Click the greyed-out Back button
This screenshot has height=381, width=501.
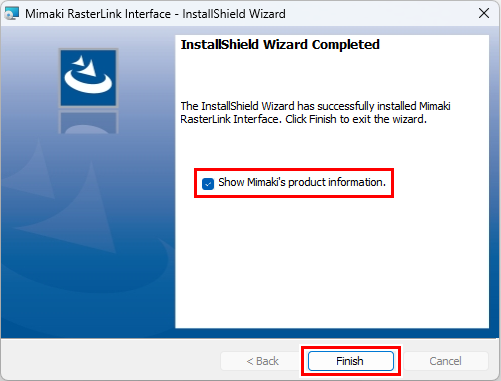coord(262,361)
